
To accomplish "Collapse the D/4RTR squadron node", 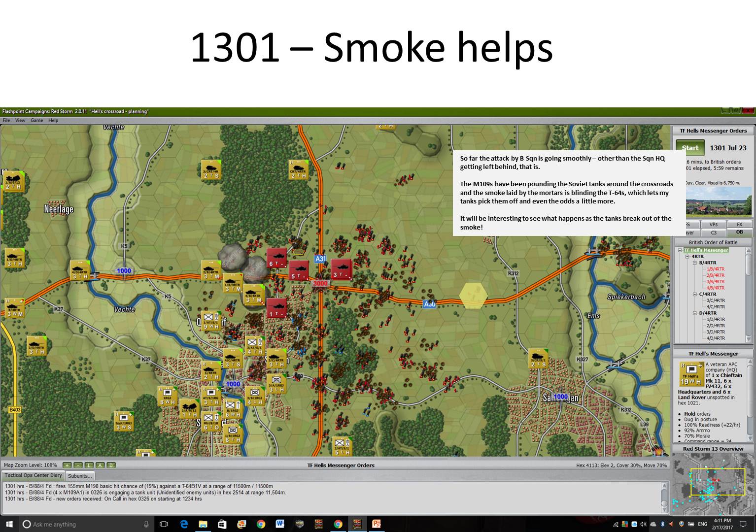I will 695,313.
